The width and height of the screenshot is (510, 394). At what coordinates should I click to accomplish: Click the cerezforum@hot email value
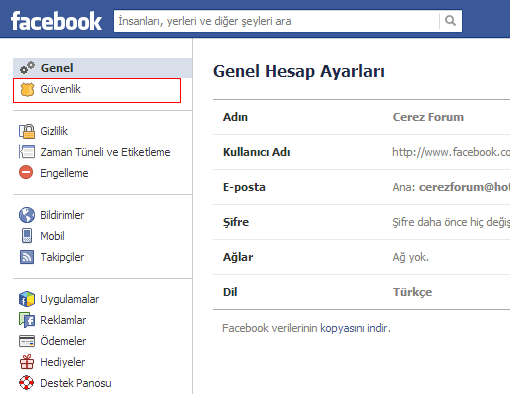tap(464, 187)
